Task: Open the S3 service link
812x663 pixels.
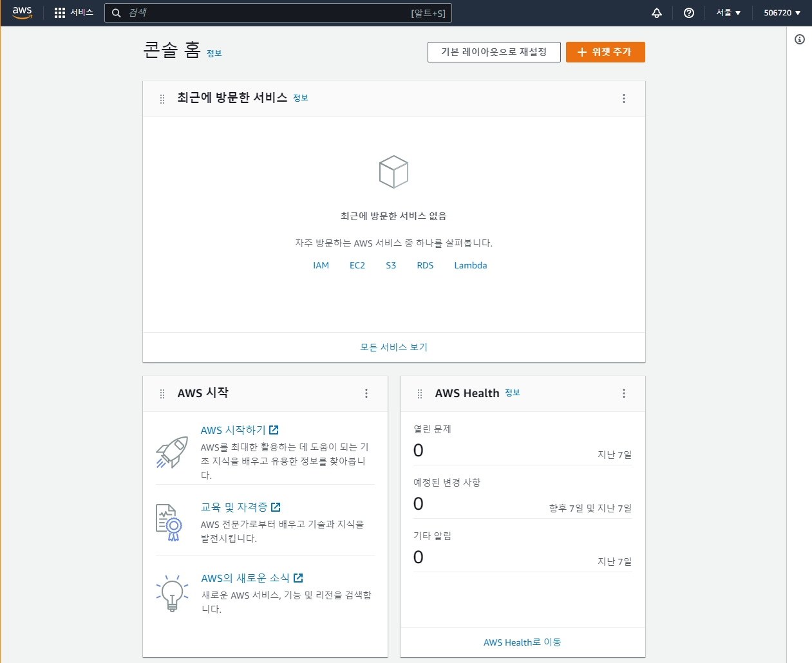Action: point(391,265)
